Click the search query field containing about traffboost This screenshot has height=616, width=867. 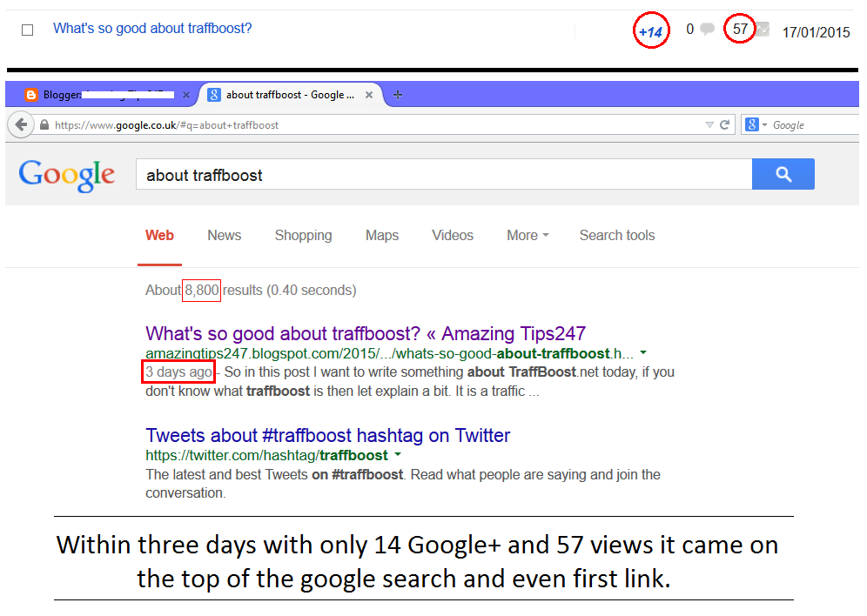pos(444,175)
